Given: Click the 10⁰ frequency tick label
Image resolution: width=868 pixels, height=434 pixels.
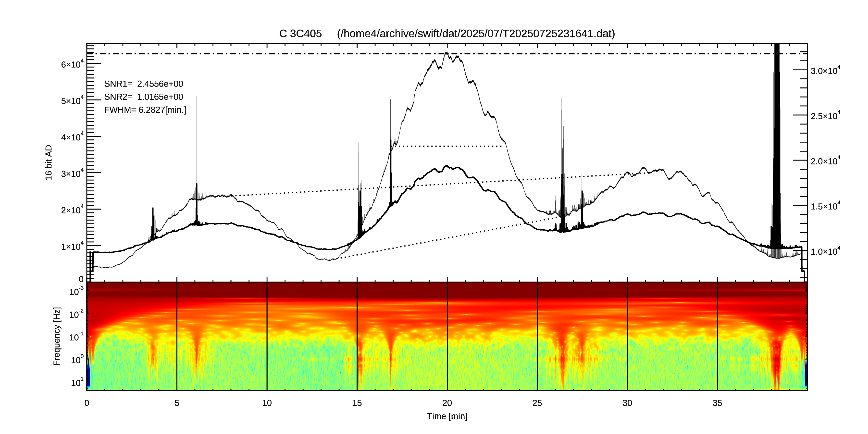Looking at the screenshot, I should (77, 360).
